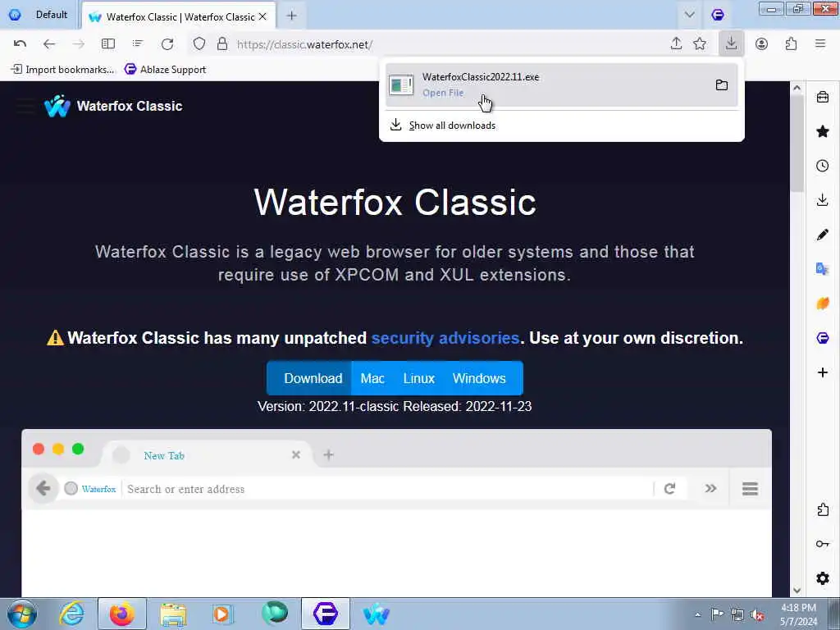Follow the security advisories link

pos(445,338)
